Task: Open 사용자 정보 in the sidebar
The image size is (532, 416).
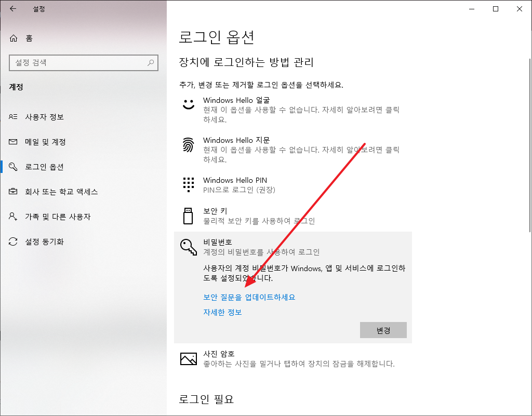Action: pos(84,117)
